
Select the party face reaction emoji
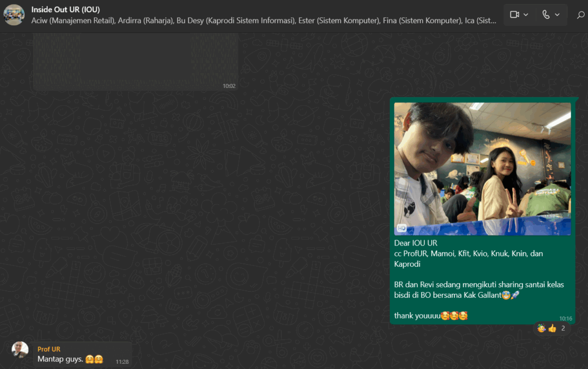pyautogui.click(x=541, y=328)
